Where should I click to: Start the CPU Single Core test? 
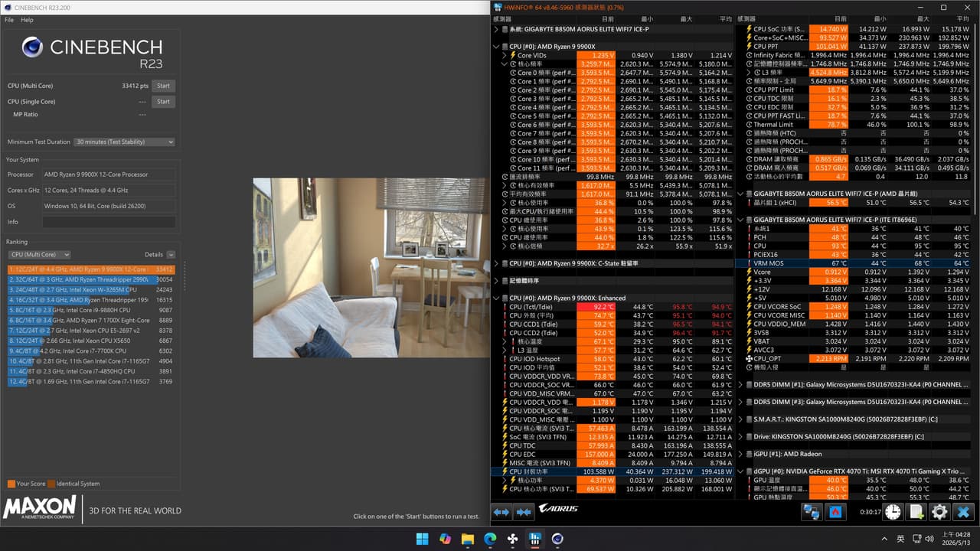click(x=163, y=101)
